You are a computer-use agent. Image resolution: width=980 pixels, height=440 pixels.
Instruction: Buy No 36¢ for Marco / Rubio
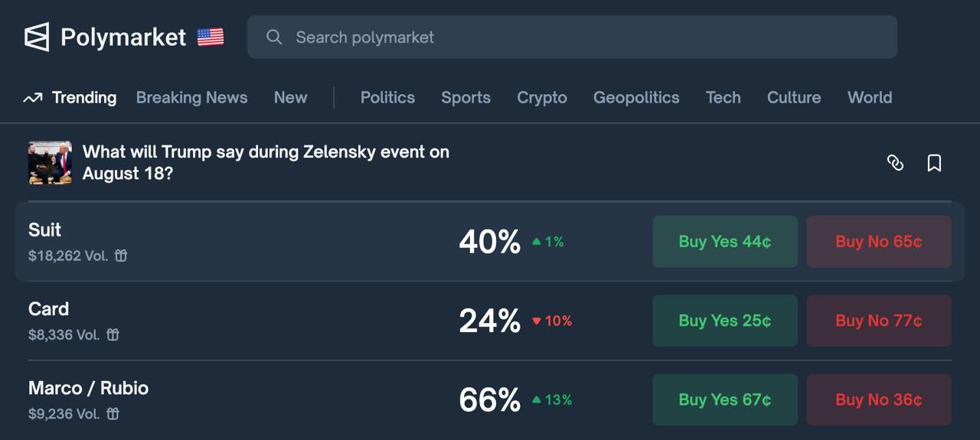click(x=879, y=399)
